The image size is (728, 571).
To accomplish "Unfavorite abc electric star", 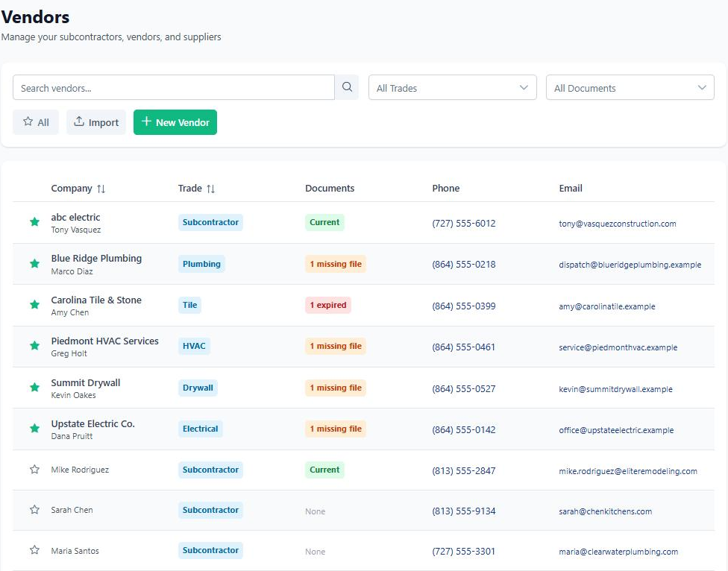I will [x=34, y=222].
